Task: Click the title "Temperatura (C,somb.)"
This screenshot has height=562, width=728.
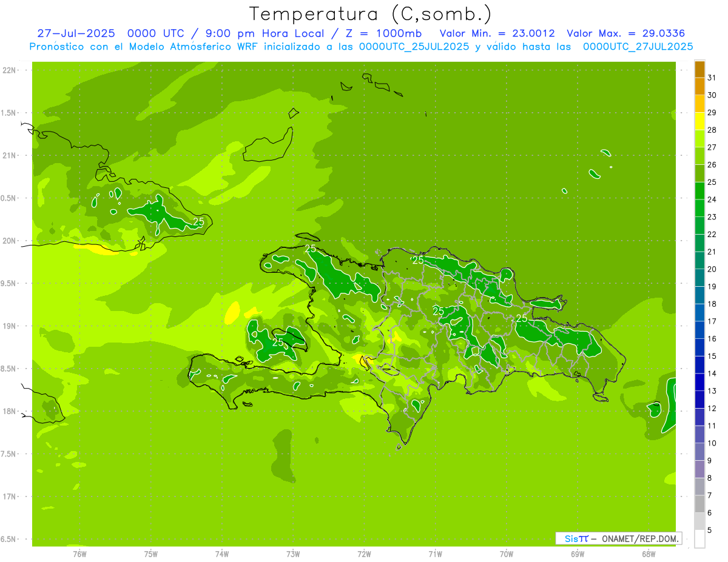Action: pos(370,13)
